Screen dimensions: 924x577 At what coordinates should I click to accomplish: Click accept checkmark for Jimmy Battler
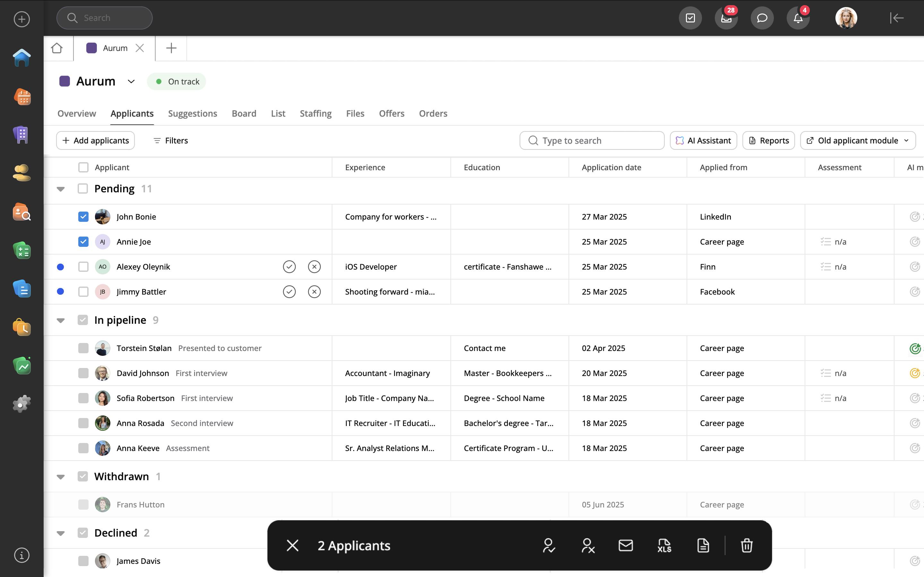tap(289, 292)
